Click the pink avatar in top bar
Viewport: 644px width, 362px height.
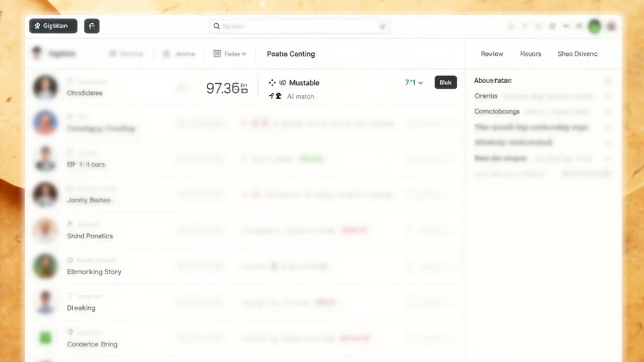pyautogui.click(x=611, y=26)
